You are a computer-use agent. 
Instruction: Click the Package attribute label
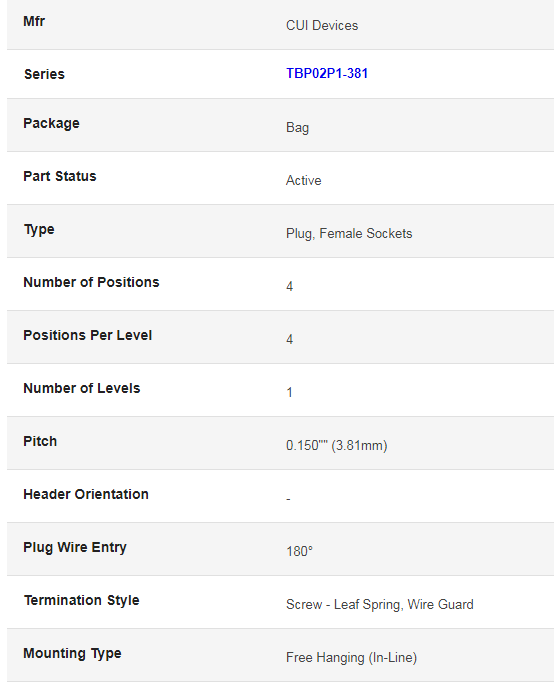click(x=51, y=123)
